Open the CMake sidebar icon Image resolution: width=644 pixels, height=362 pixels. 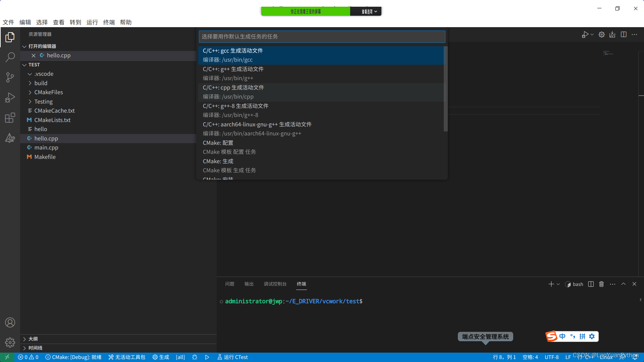coord(10,138)
